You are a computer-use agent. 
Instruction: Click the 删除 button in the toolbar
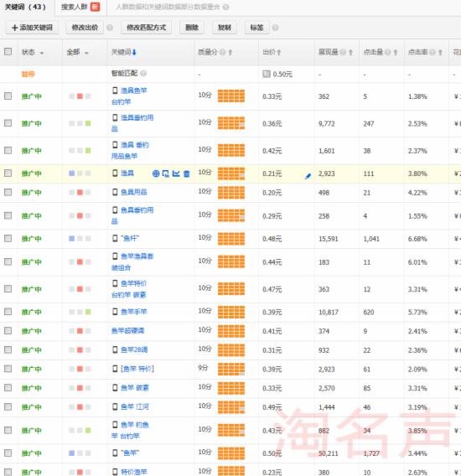192,28
